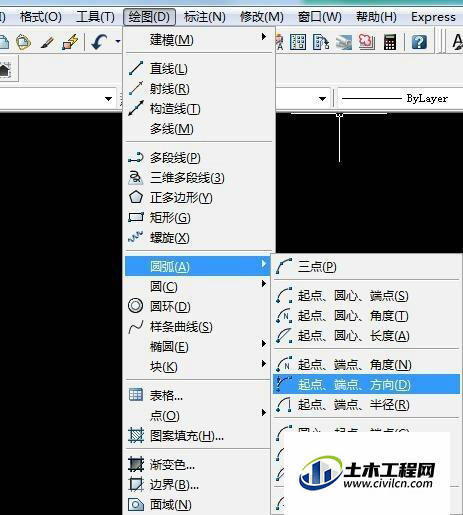This screenshot has width=463, height=515.
Task: Open the dropdown left of ByLayer linetype
Action: point(322,99)
